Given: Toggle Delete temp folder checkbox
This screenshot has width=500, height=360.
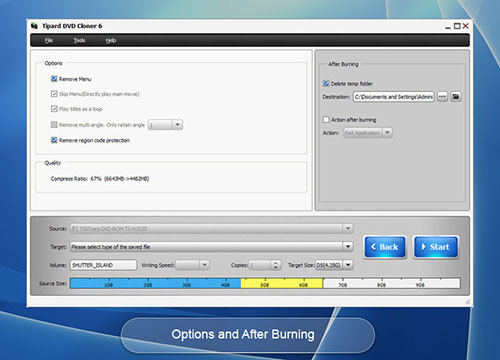Looking at the screenshot, I should point(326,84).
